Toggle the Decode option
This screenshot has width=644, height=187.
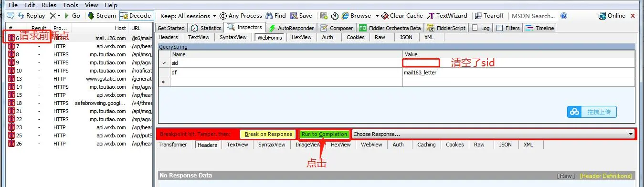pos(136,16)
